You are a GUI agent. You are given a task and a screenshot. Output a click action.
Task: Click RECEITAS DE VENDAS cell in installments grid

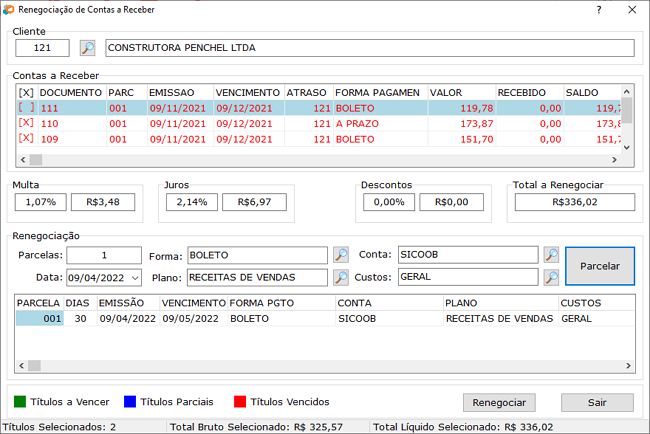(499, 318)
